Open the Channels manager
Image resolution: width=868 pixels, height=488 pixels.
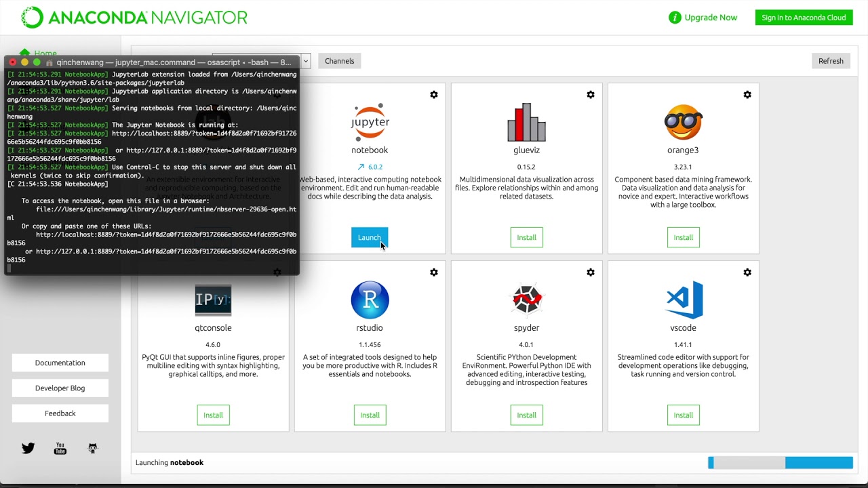[x=339, y=61]
